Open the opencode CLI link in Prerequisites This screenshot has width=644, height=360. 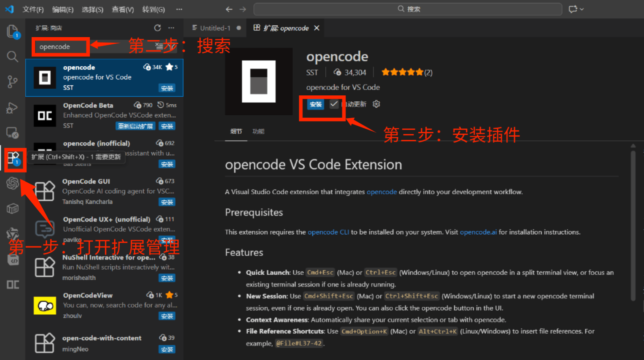tap(328, 232)
